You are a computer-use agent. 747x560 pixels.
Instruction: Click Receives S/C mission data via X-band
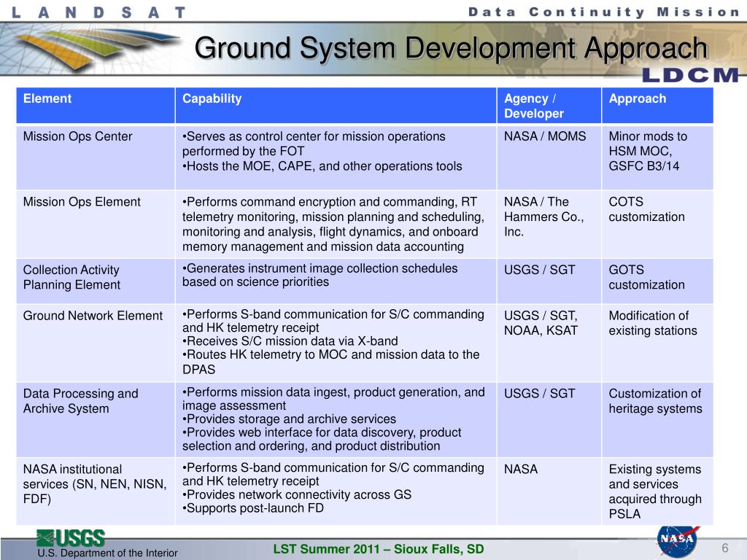click(x=290, y=341)
